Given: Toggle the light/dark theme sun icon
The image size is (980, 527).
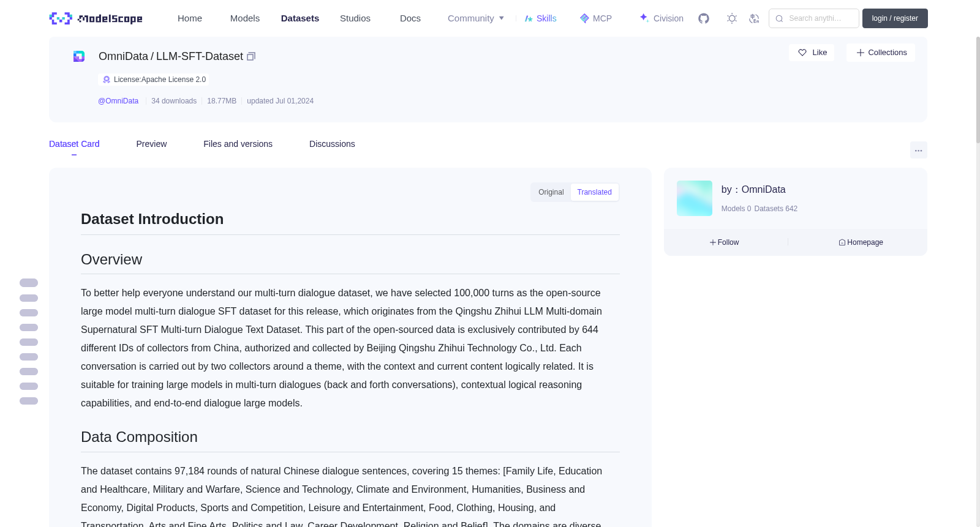Looking at the screenshot, I should (732, 18).
